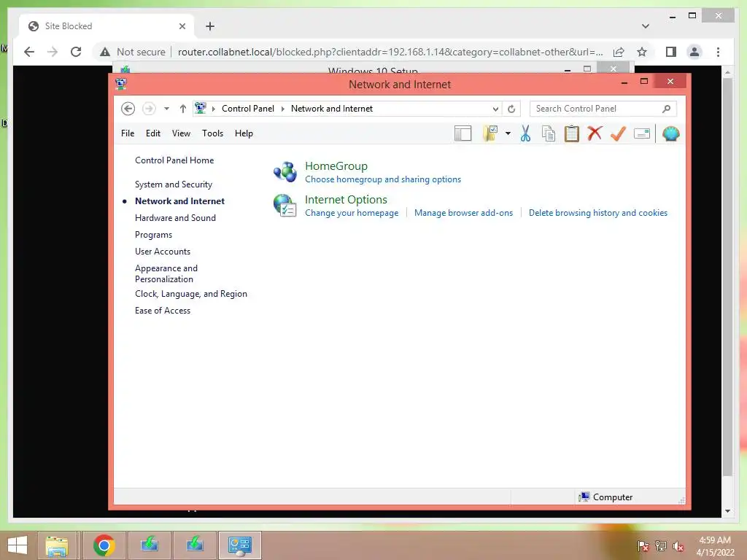Open the Help menu
The height and width of the screenshot is (560, 747).
coord(244,133)
